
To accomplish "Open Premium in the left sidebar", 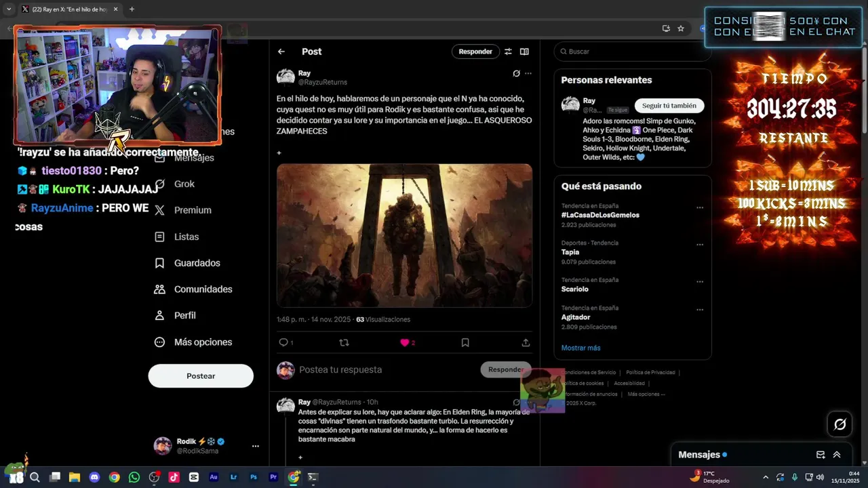I will click(183, 210).
